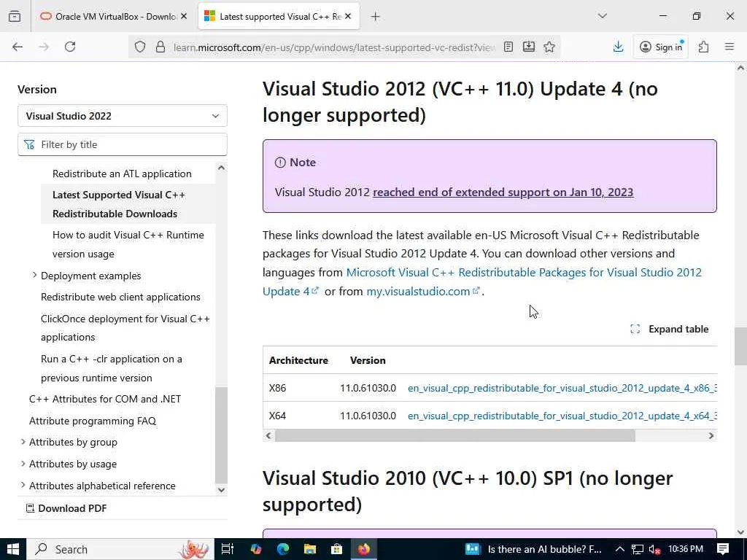Open the Firefox downloads panel

618,47
